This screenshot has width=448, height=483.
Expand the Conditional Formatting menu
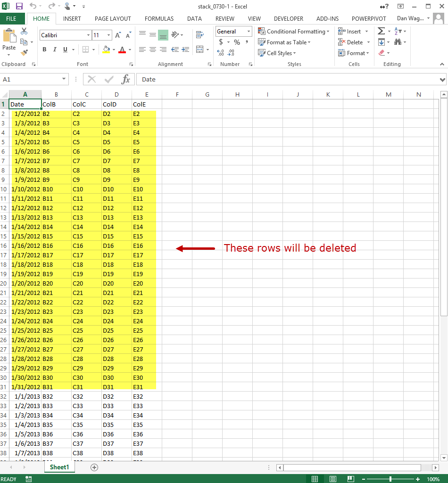pyautogui.click(x=294, y=32)
